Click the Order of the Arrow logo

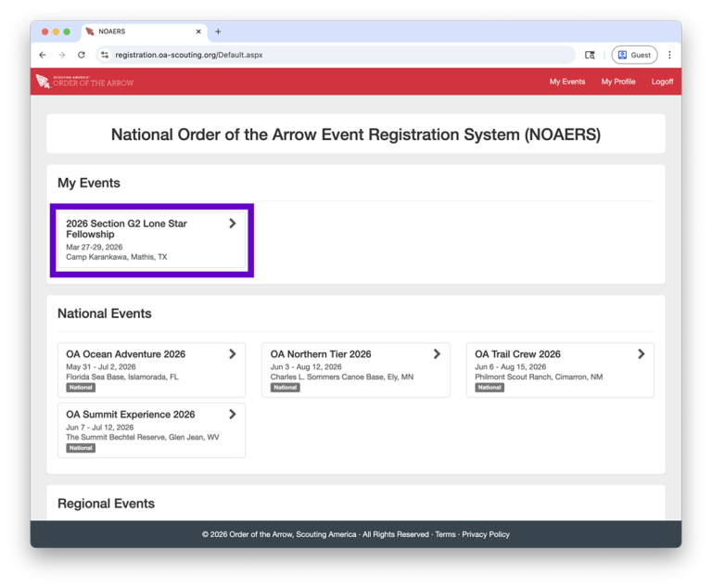coord(84,82)
